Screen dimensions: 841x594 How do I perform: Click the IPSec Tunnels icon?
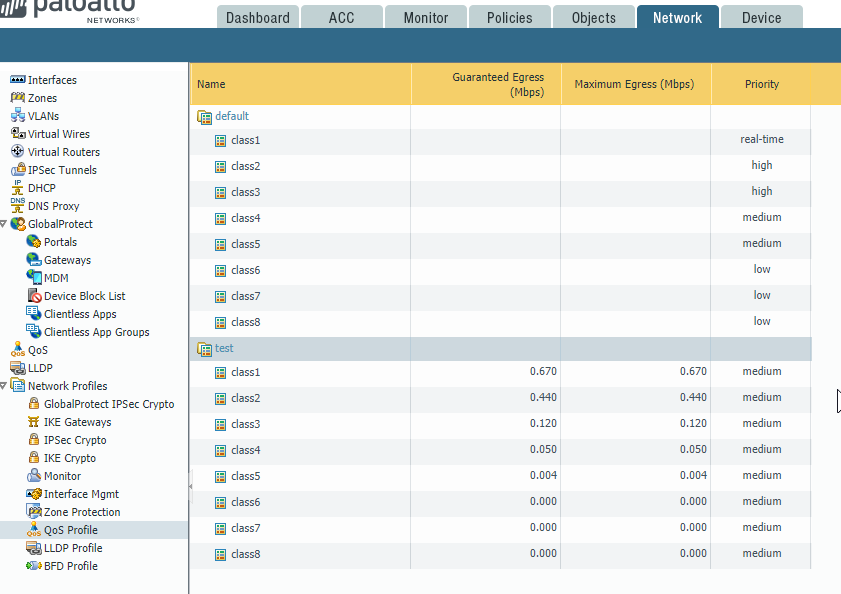click(18, 170)
